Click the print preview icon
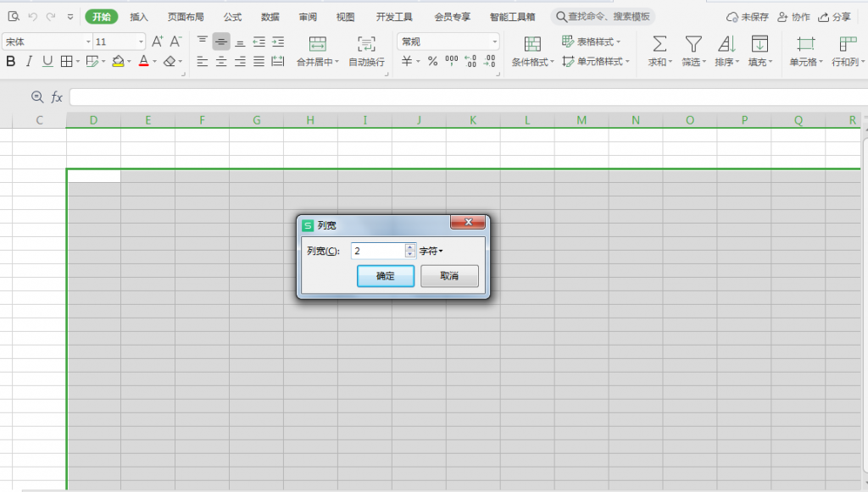 click(x=14, y=17)
